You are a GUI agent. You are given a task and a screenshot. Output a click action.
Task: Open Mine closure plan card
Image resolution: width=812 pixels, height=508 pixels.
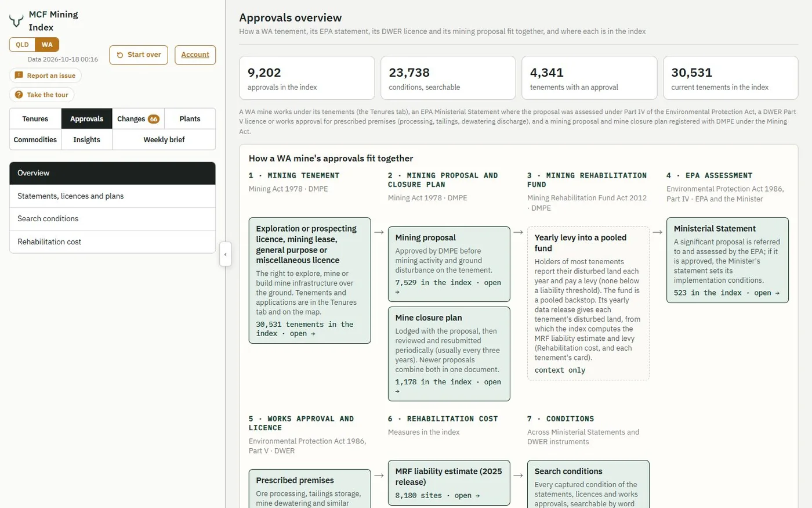pos(449,354)
